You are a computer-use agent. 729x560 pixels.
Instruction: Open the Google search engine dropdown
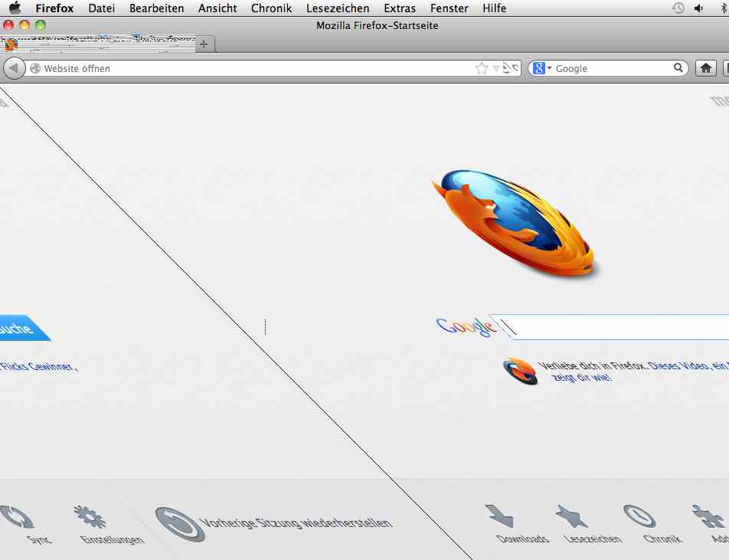pos(541,68)
